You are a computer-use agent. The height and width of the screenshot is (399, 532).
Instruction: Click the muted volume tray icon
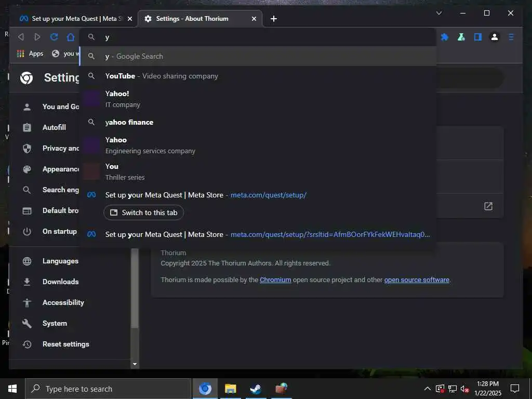(x=465, y=389)
